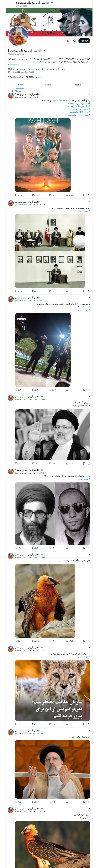Open more options on pinned post

89,94
